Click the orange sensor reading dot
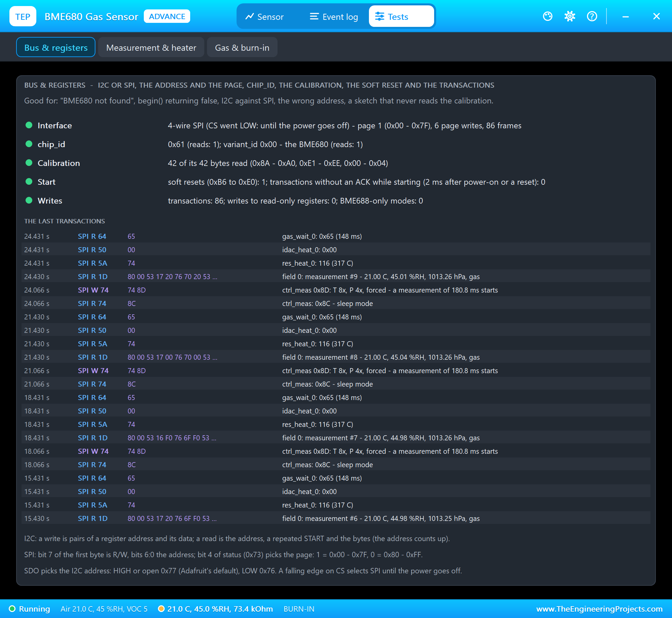The width and height of the screenshot is (672, 618). [161, 609]
